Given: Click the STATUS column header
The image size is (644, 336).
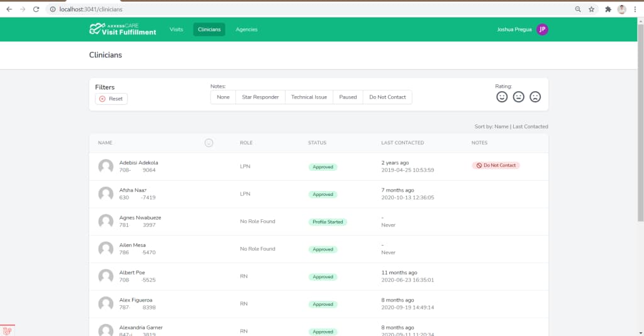Looking at the screenshot, I should click(317, 143).
